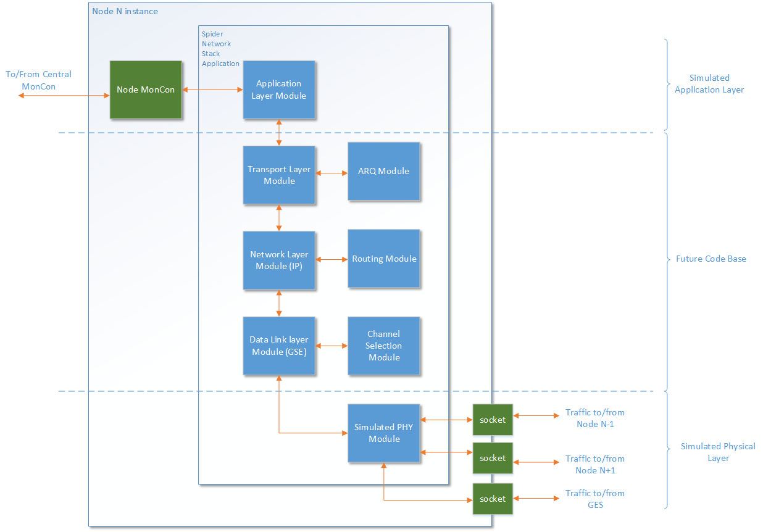
Task: Select the ARQ Module box
Action: coord(383,172)
